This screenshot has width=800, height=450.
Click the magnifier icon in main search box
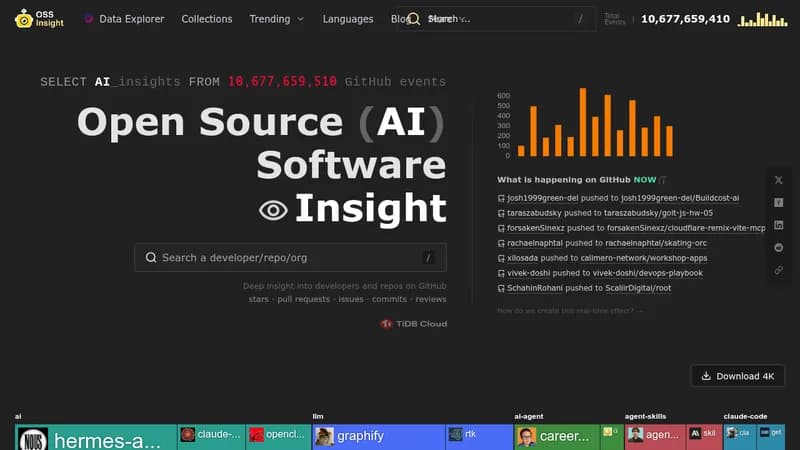(x=151, y=258)
